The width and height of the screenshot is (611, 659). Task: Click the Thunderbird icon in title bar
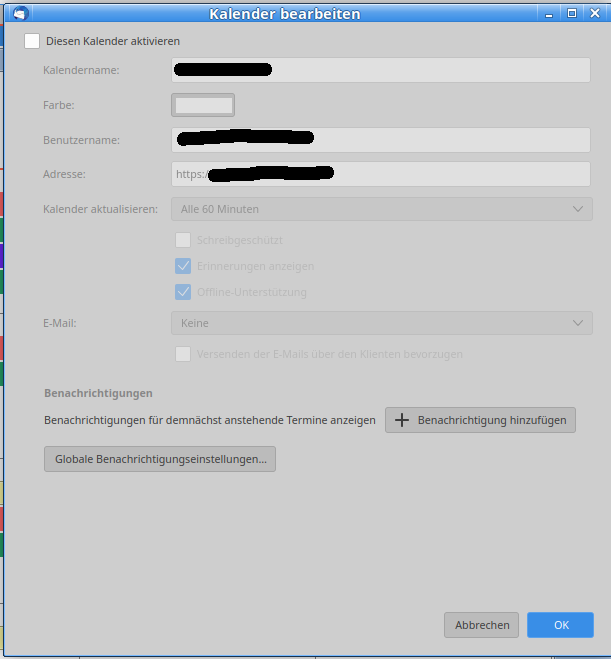click(20, 13)
